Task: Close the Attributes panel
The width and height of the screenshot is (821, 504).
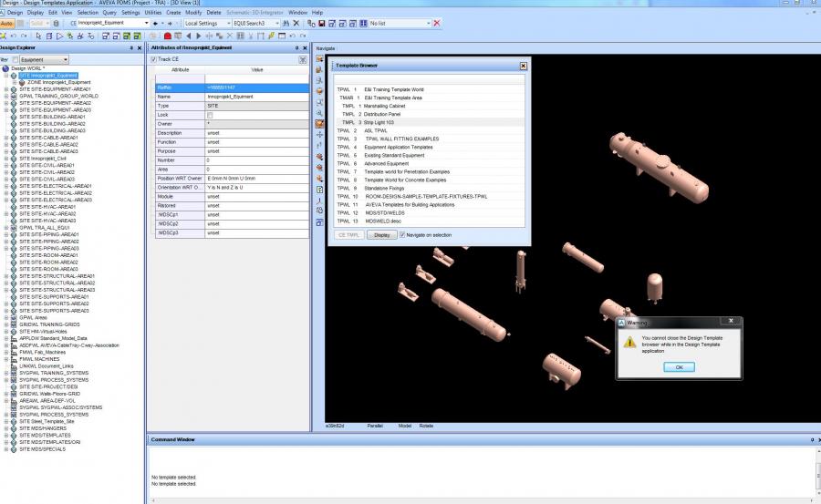Action: click(x=306, y=47)
